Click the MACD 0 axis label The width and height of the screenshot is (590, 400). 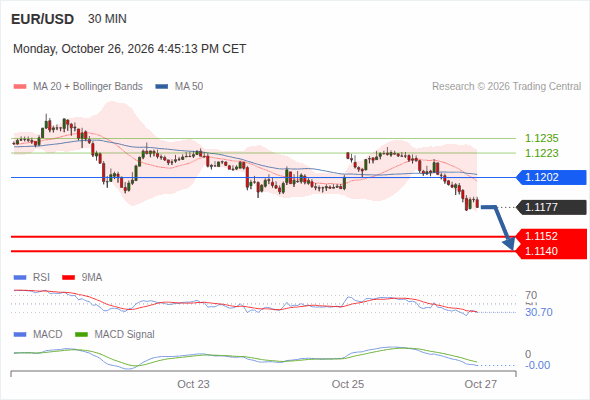(528, 354)
